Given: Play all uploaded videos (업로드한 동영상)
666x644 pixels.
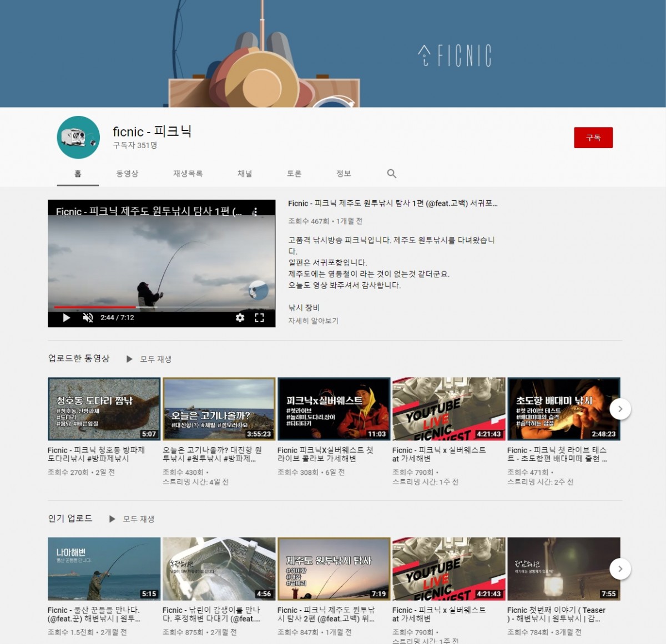Looking at the screenshot, I should click(x=149, y=359).
